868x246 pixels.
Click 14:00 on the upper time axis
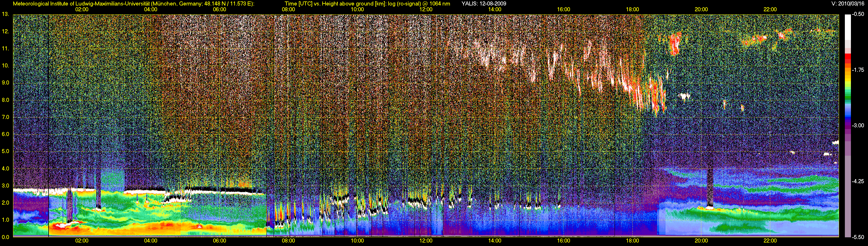pos(495,10)
